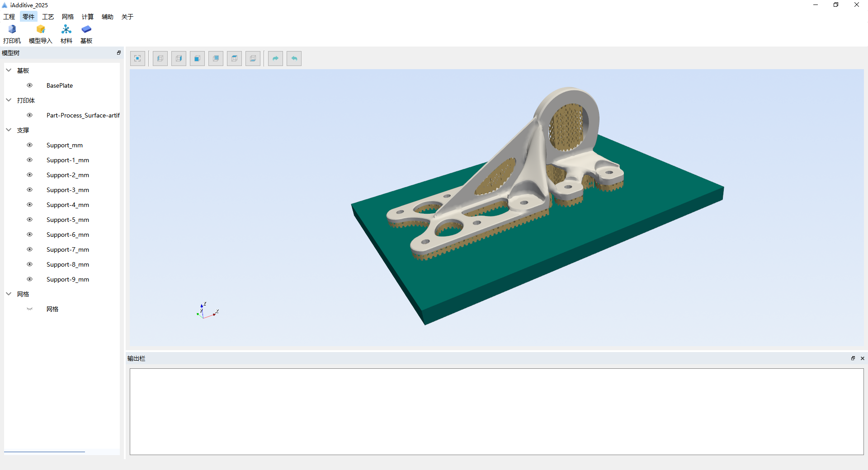Click inside the 输出栏 output text area
The image size is (868, 470).
click(496, 411)
